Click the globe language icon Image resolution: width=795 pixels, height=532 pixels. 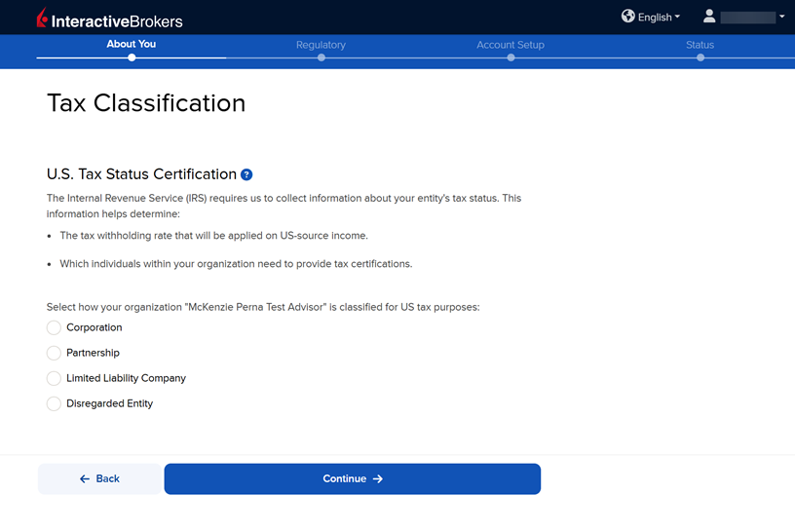click(628, 17)
